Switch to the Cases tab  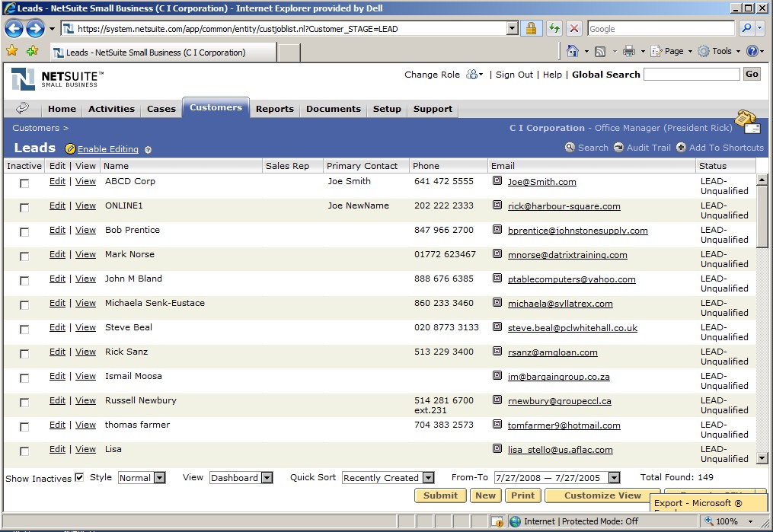161,109
